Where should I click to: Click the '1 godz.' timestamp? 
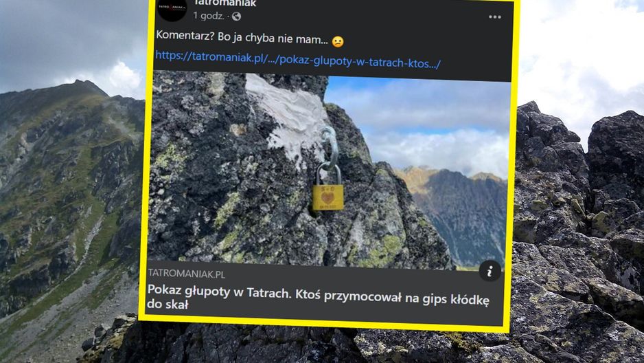click(209, 16)
